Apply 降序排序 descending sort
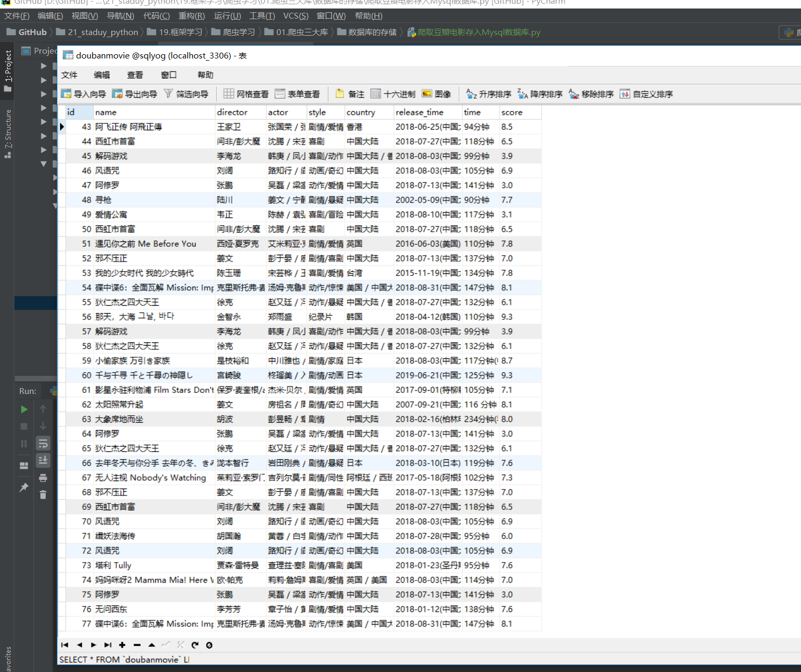Screen dimensions: 801x672 (539, 94)
